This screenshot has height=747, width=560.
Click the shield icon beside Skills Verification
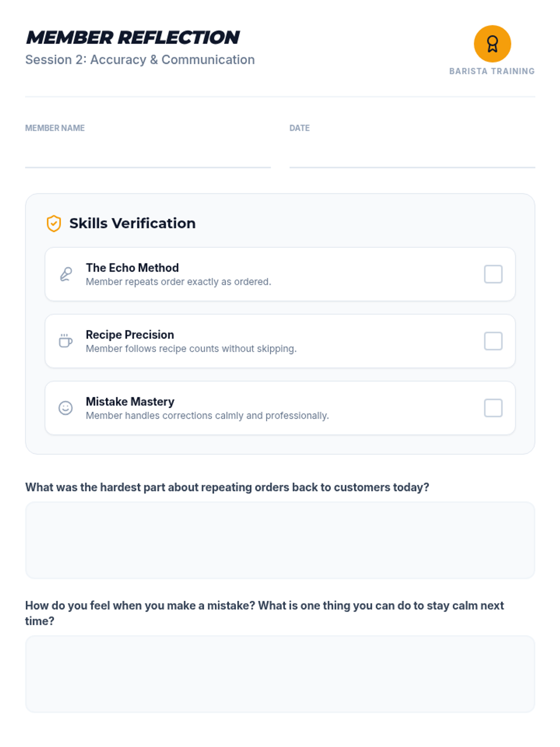54,224
